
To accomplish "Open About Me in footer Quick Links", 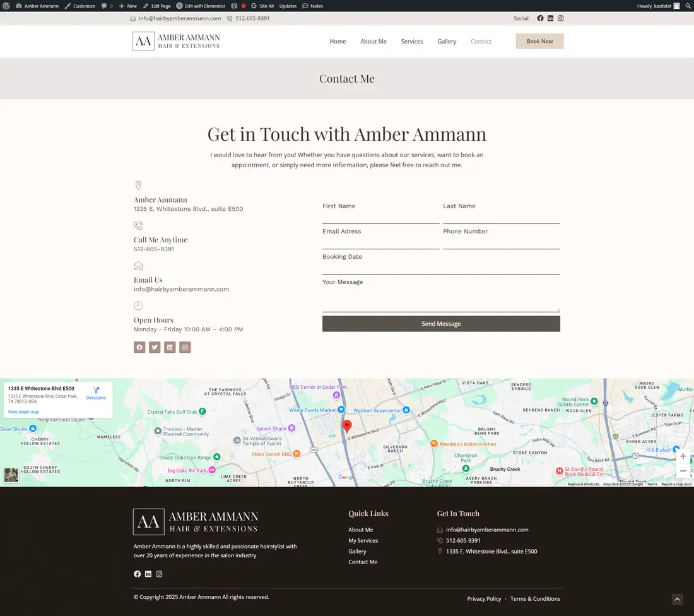I will [x=361, y=530].
